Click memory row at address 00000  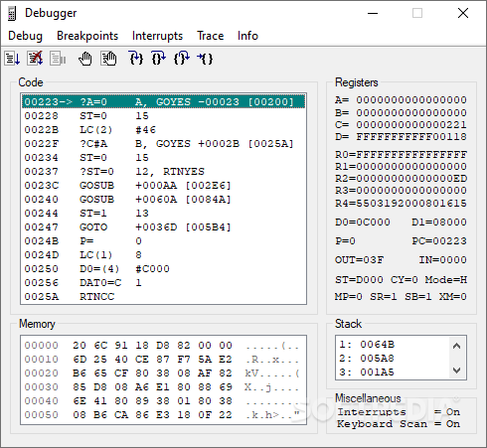163,346
